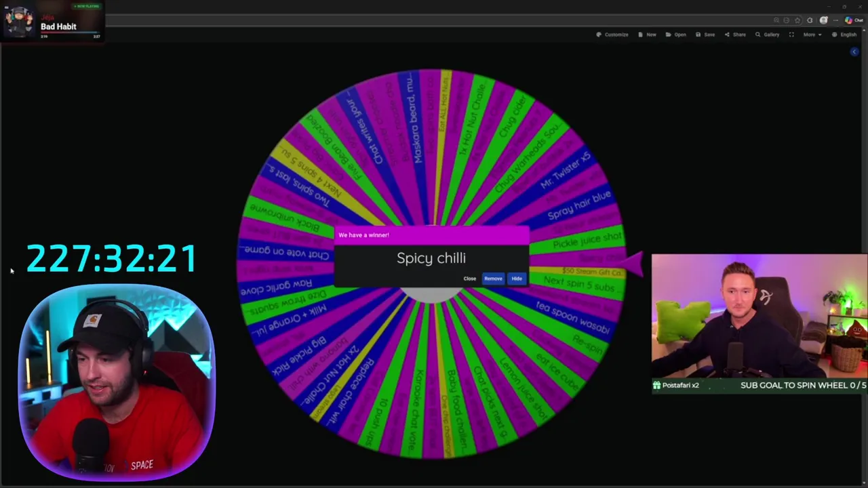
Task: Click the guest webcam feed on the right
Action: coord(759,317)
